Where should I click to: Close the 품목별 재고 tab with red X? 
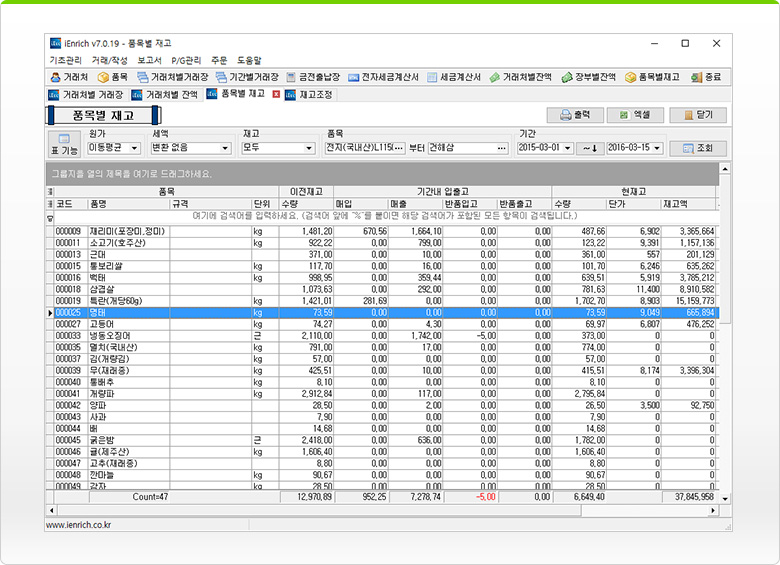pyautogui.click(x=276, y=94)
